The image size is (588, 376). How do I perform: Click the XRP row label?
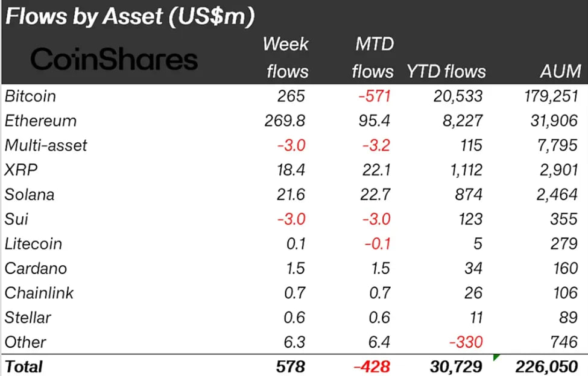[21, 170]
